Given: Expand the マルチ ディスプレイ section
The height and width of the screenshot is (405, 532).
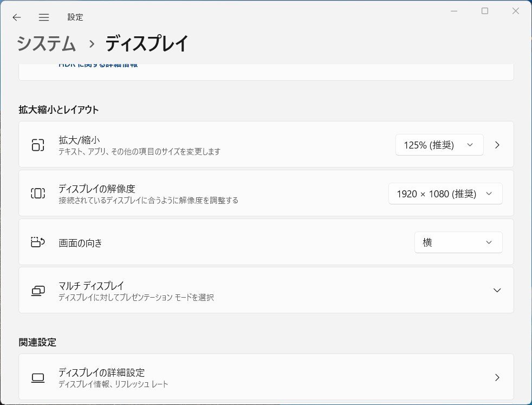Looking at the screenshot, I should [497, 291].
